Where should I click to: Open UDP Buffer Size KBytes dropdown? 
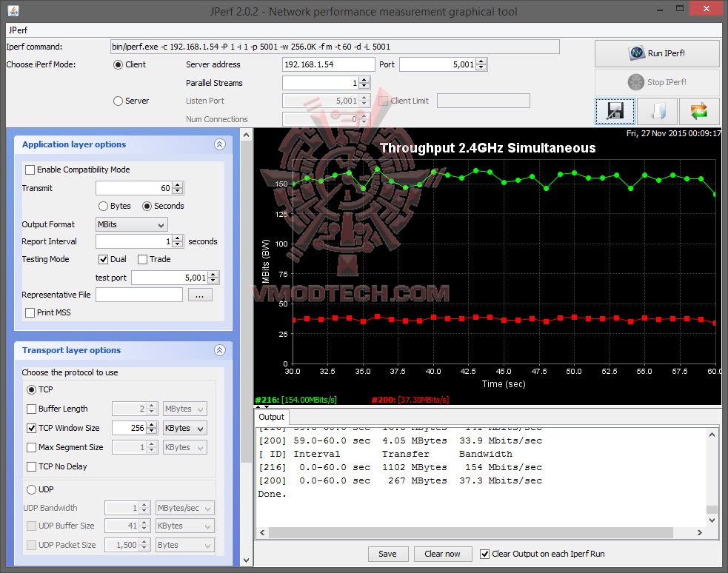click(x=185, y=526)
